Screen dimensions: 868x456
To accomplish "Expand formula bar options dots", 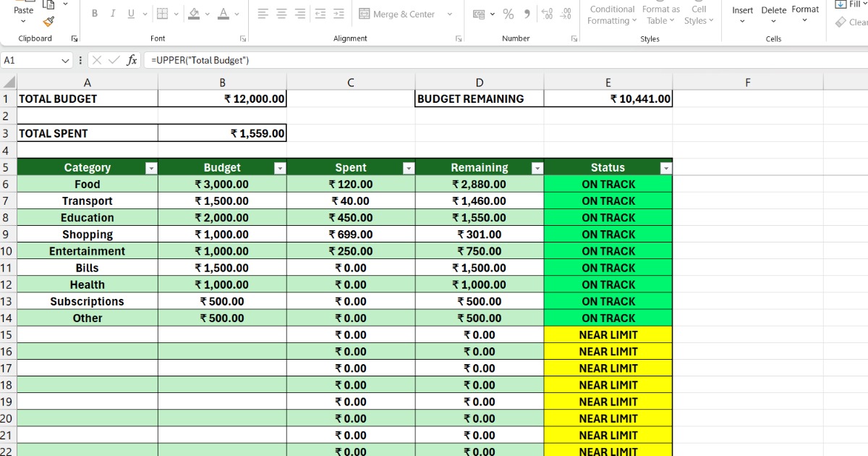I will pyautogui.click(x=80, y=61).
